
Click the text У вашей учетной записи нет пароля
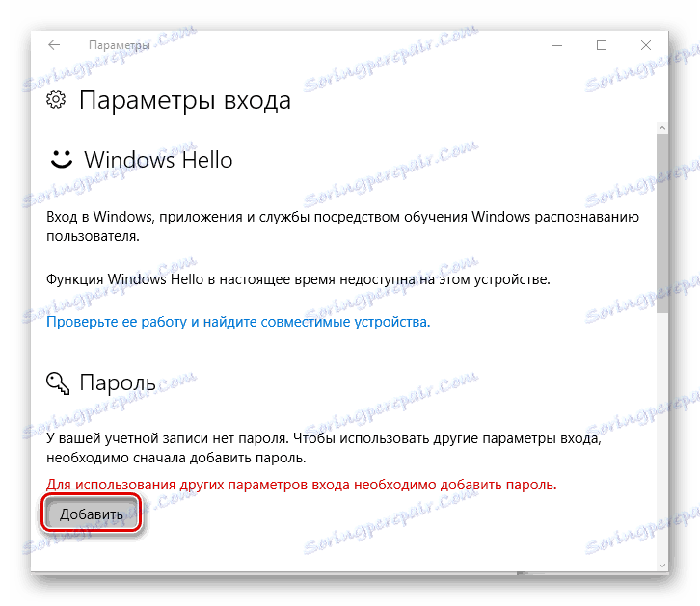tap(168, 438)
